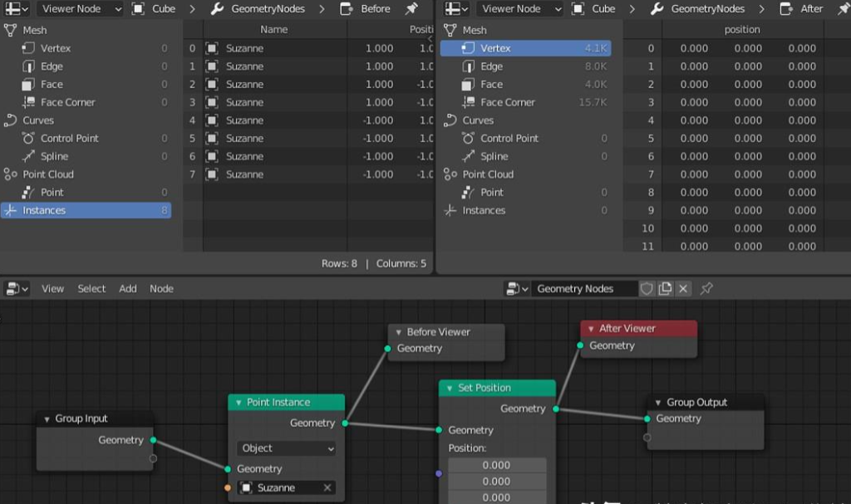The height and width of the screenshot is (504, 851).
Task: Collapse the After Viewer node
Action: click(x=590, y=329)
